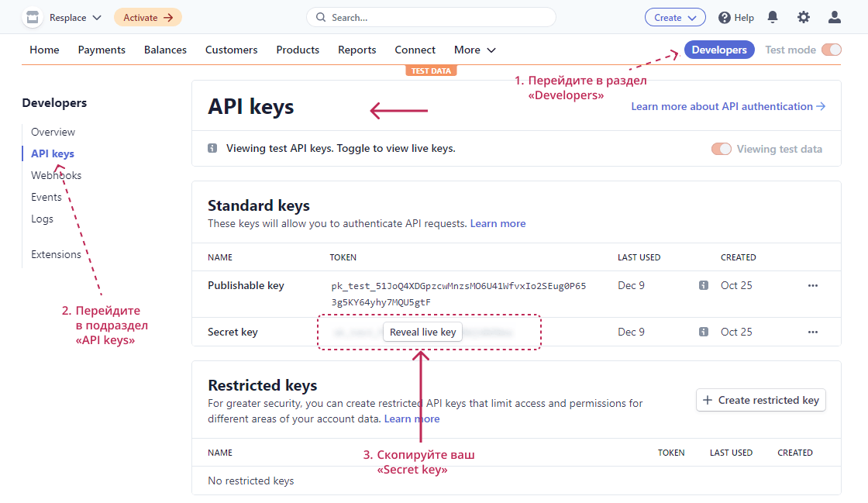The height and width of the screenshot is (503, 868).
Task: Open Secret key three-dot options
Action: 812,332
